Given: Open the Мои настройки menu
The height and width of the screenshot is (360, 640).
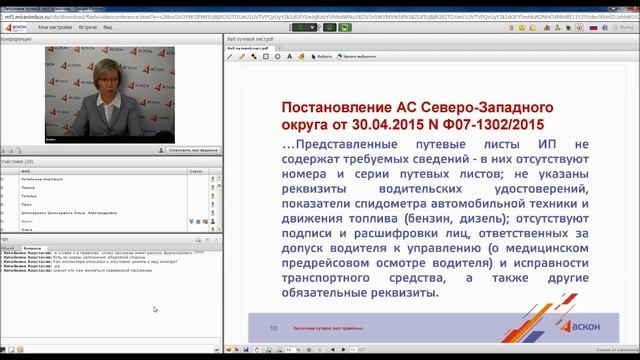Looking at the screenshot, I should pyautogui.click(x=55, y=27).
